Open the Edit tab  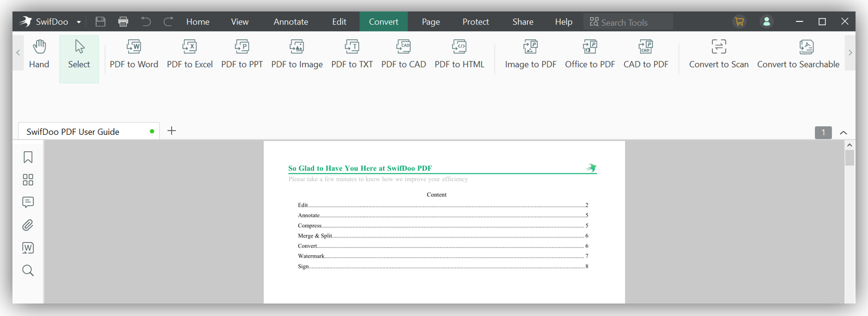(x=339, y=21)
